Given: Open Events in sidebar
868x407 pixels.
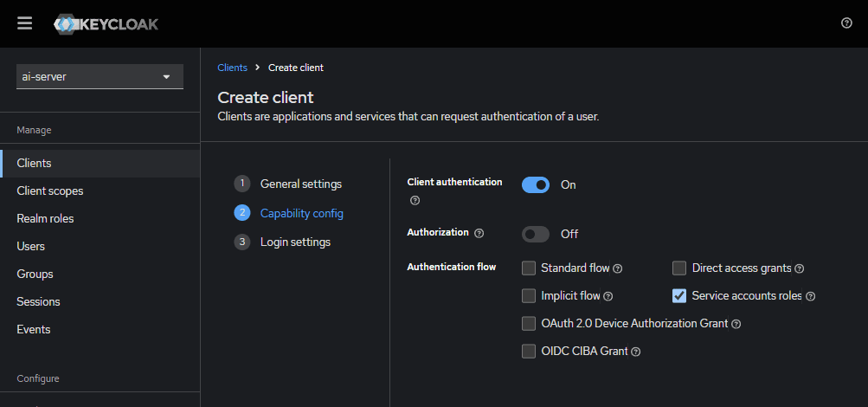Looking at the screenshot, I should (x=100, y=329).
